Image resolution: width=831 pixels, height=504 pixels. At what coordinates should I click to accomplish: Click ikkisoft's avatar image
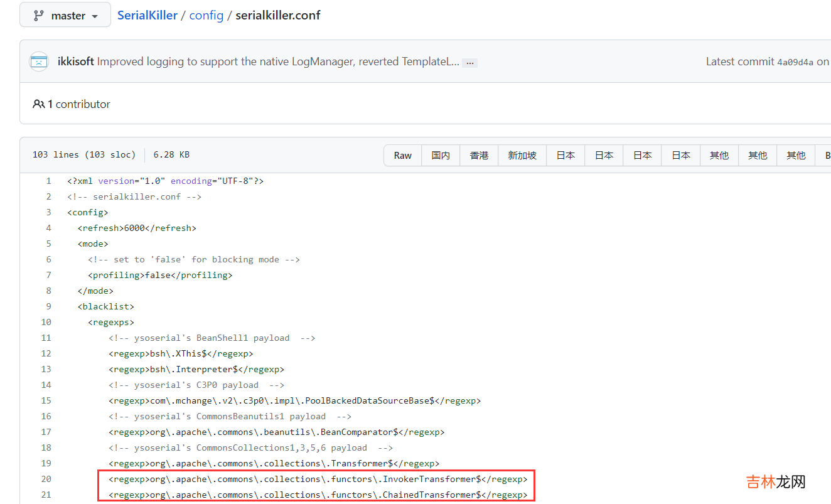tap(39, 62)
